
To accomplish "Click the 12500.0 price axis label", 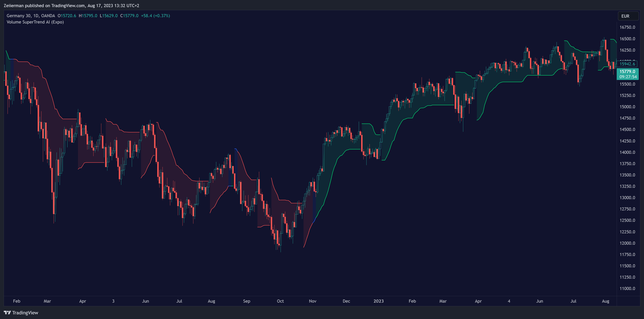I will tap(627, 220).
